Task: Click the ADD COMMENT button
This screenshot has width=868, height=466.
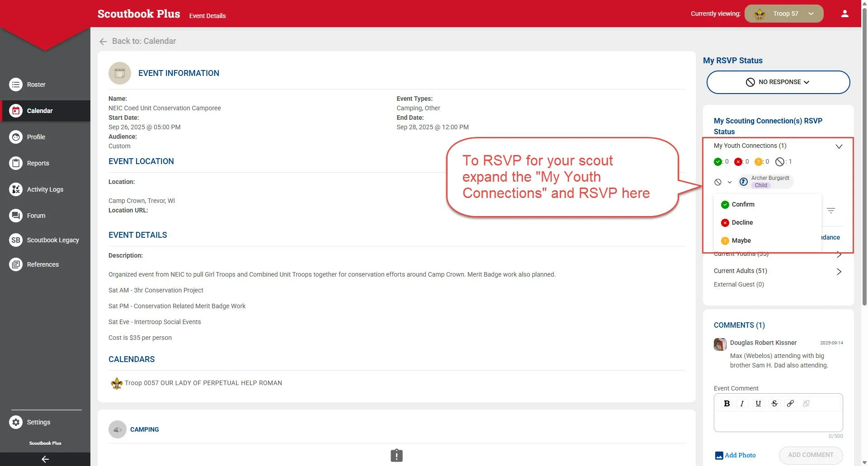Action: [x=811, y=455]
